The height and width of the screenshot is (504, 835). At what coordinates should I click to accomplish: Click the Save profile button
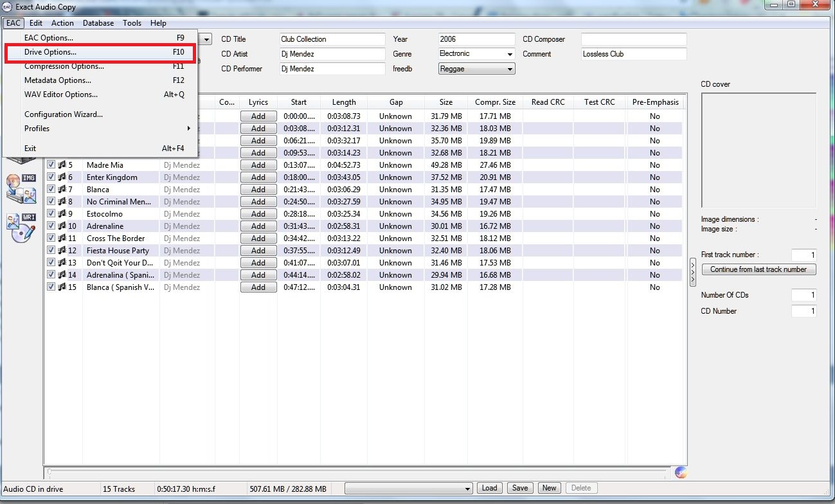pyautogui.click(x=520, y=488)
